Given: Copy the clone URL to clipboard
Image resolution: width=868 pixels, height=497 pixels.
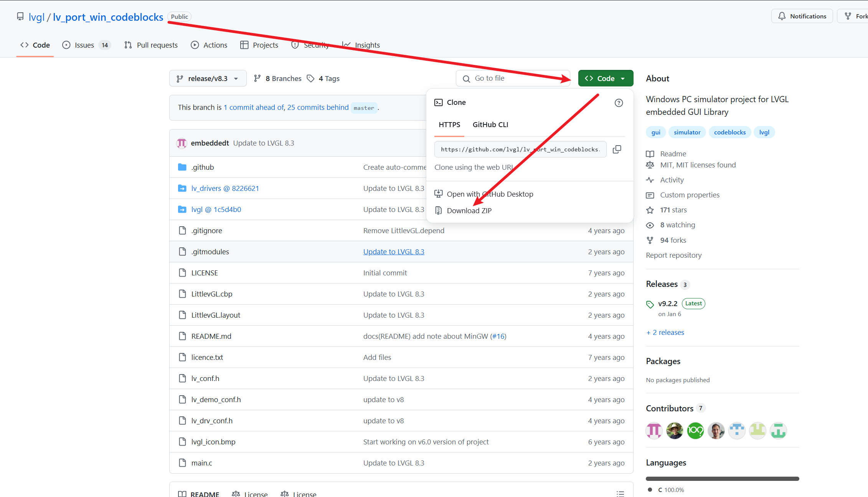Looking at the screenshot, I should click(617, 149).
